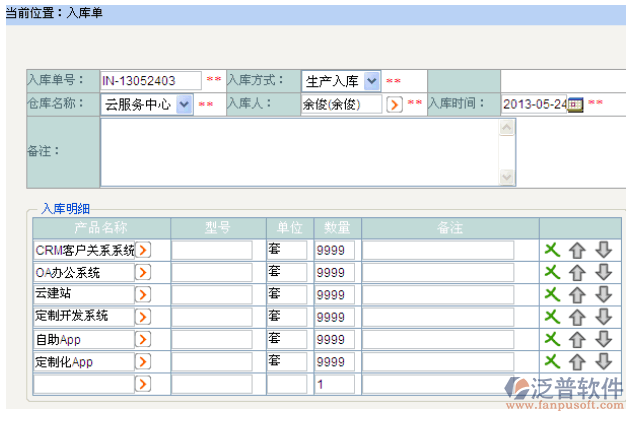Move the 定制化App row down
This screenshot has width=634, height=421.
pos(603,362)
